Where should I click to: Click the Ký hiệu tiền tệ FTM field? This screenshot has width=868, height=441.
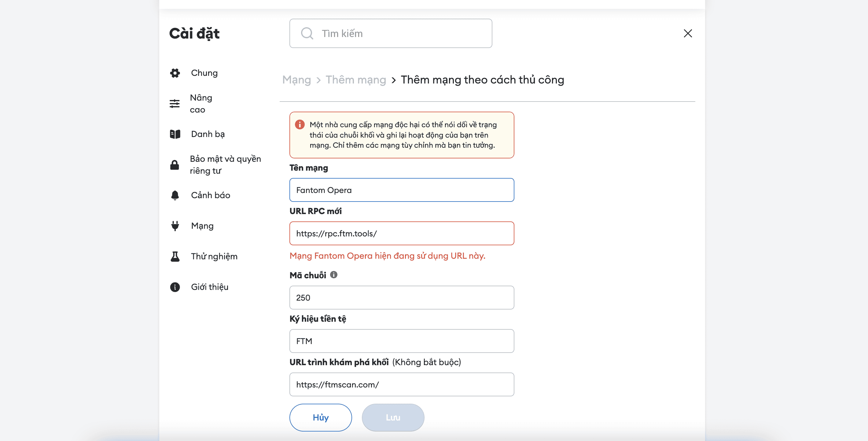pos(401,341)
